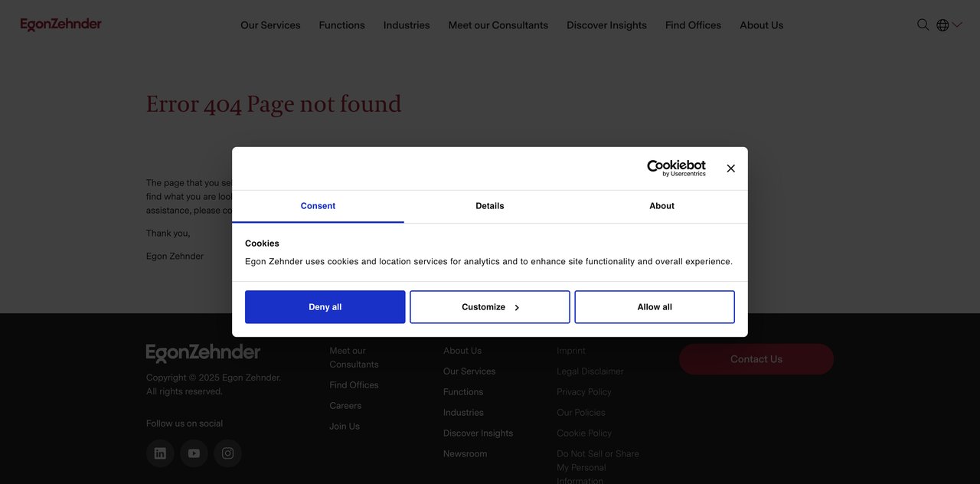This screenshot has height=484, width=980.
Task: Expand the language dropdown chevron
Action: click(x=957, y=25)
